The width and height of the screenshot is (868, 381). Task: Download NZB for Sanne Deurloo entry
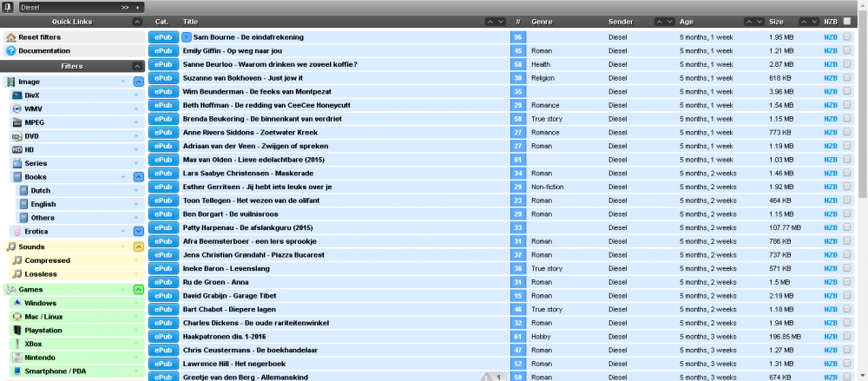831,64
